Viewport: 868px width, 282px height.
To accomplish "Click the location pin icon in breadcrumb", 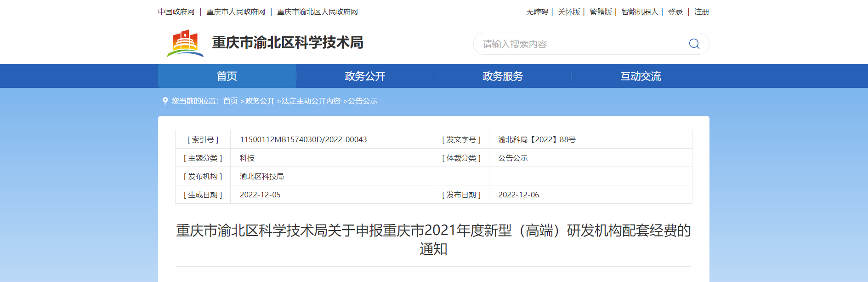I will point(165,101).
